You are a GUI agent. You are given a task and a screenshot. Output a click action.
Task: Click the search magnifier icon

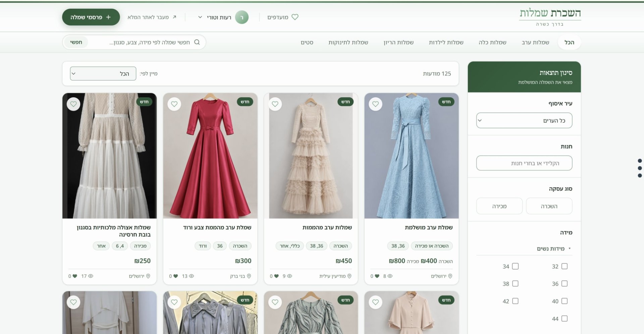197,42
